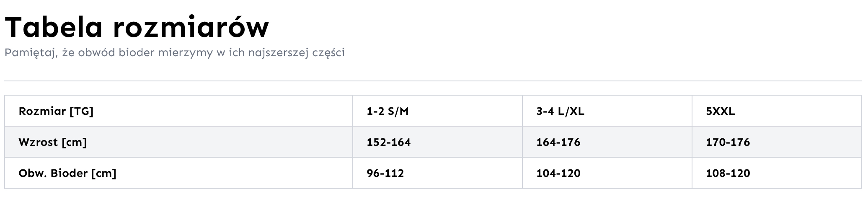Select the "Rozmiar [TG]" row header cell
This screenshot has width=868, height=200.
click(x=56, y=111)
